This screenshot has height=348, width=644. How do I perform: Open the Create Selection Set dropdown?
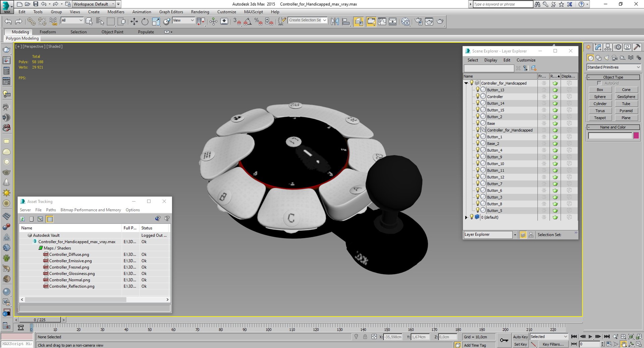tap(308, 20)
